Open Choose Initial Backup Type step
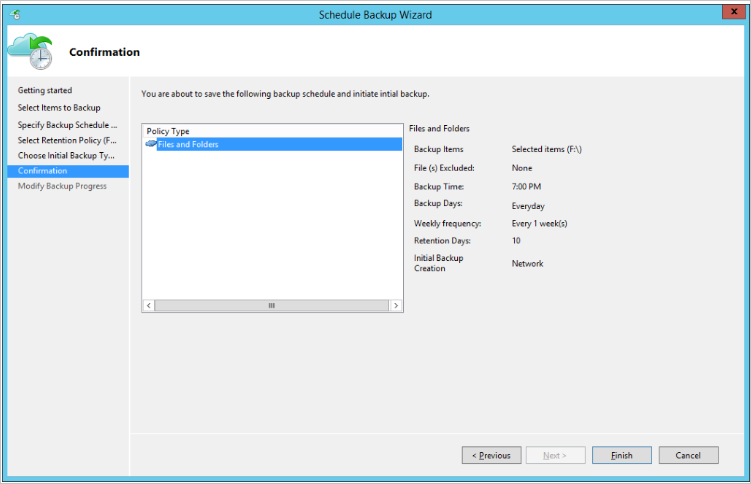 click(x=67, y=156)
